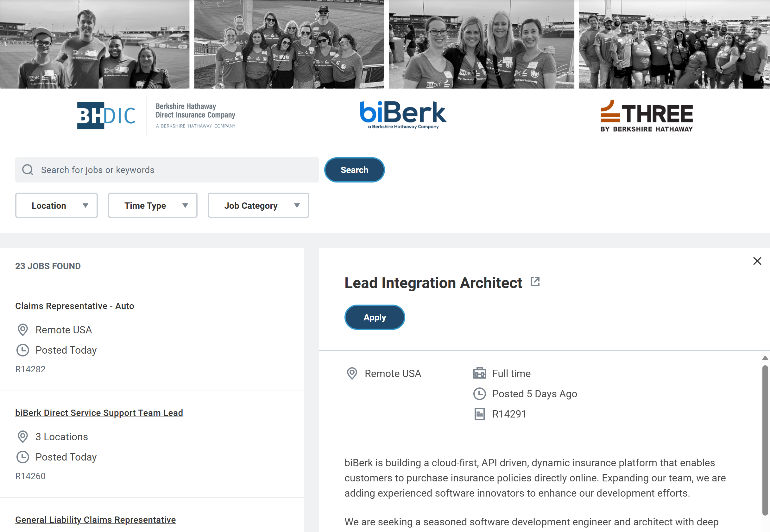Click the job description scrollbar thumb
770x532 pixels.
tap(765, 440)
